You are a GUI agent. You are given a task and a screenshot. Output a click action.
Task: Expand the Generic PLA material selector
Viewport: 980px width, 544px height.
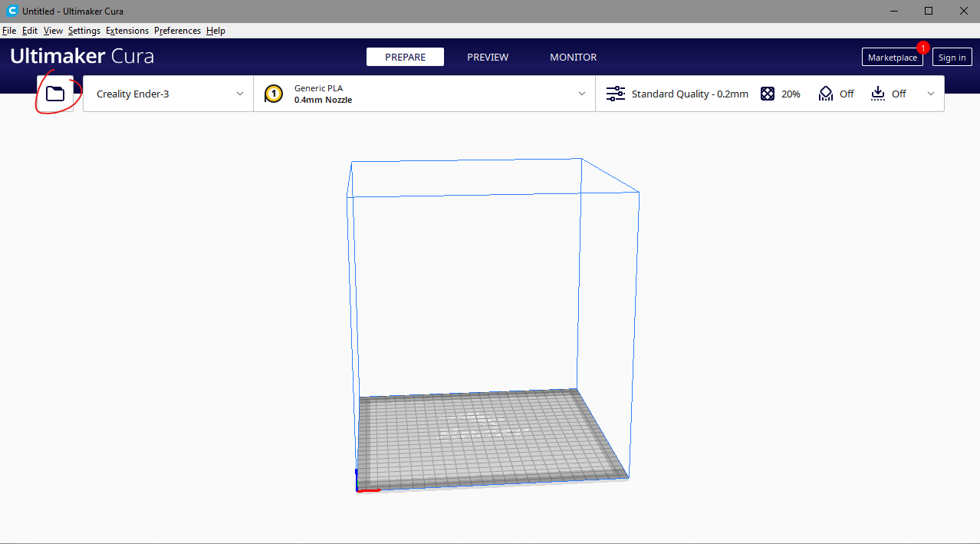[x=424, y=94]
